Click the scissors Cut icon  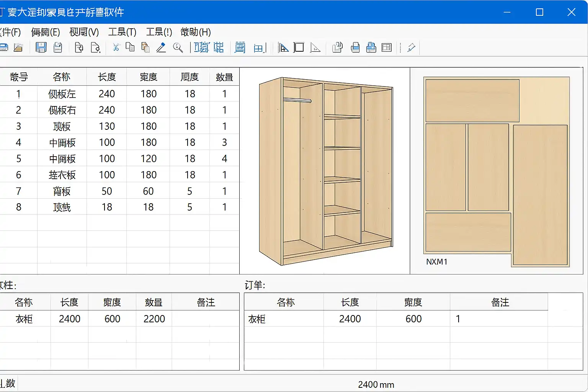click(x=116, y=47)
